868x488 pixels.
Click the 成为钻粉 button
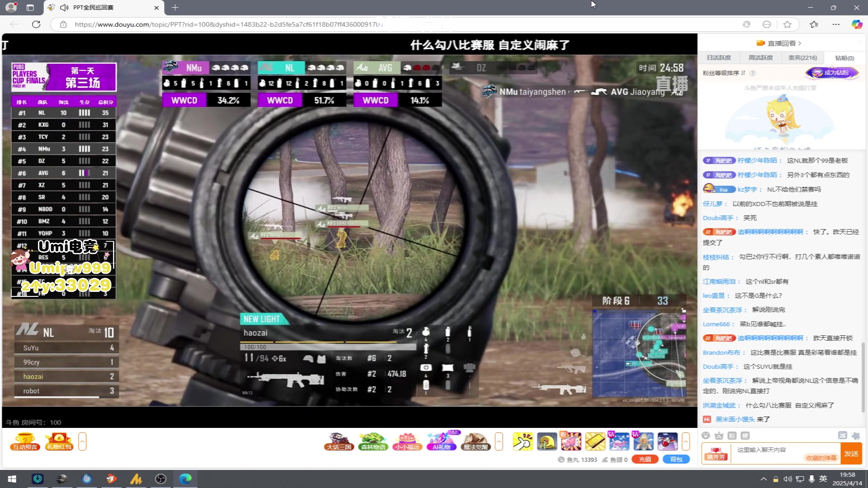832,73
